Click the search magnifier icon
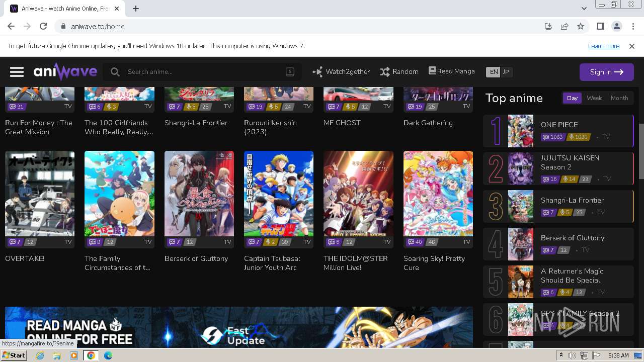 (115, 72)
